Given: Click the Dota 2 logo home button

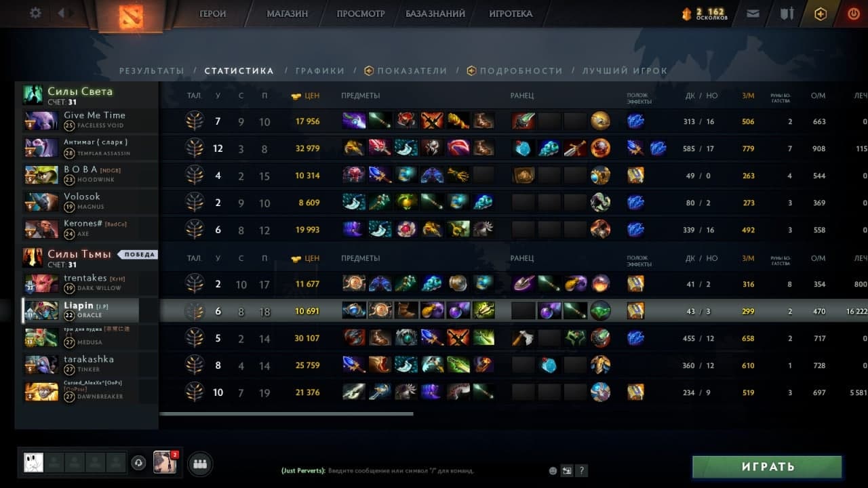Looking at the screenshot, I should tap(131, 16).
